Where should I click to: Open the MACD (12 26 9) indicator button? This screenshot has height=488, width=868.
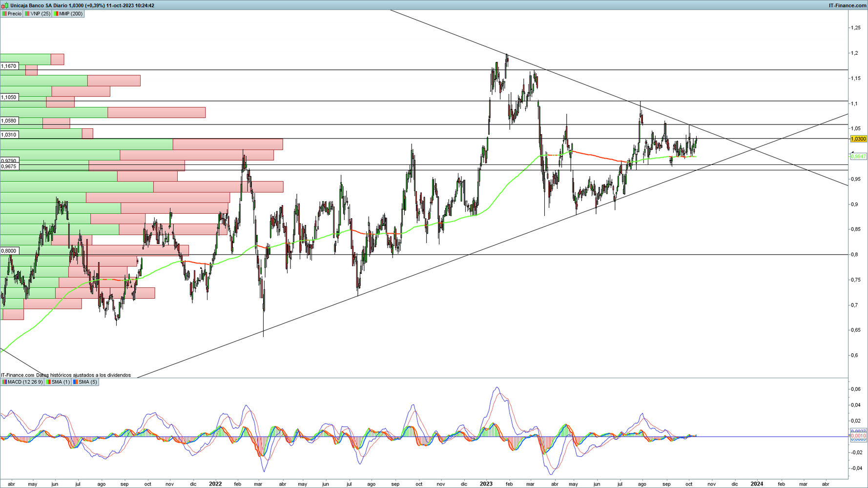(x=22, y=382)
